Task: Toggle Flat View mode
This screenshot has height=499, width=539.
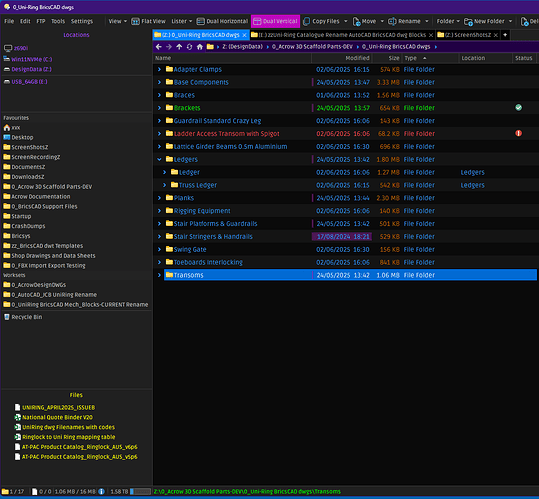Action: 148,21
